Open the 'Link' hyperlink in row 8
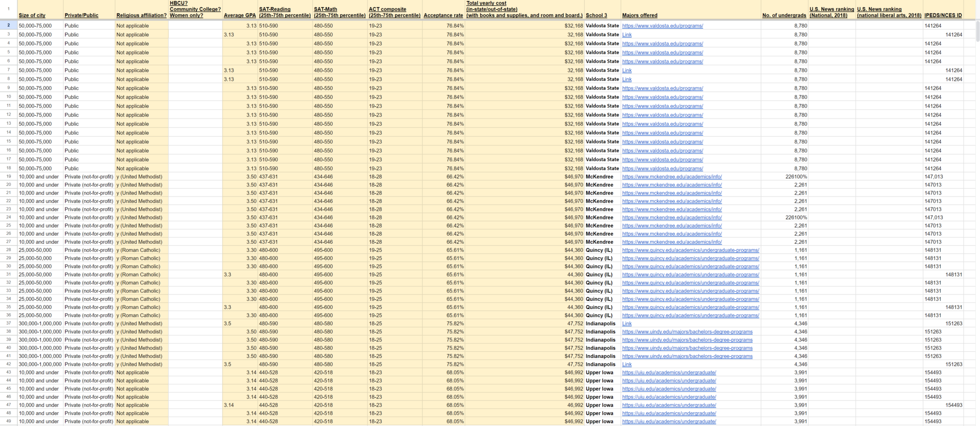Image resolution: width=980 pixels, height=426 pixels. pos(627,79)
